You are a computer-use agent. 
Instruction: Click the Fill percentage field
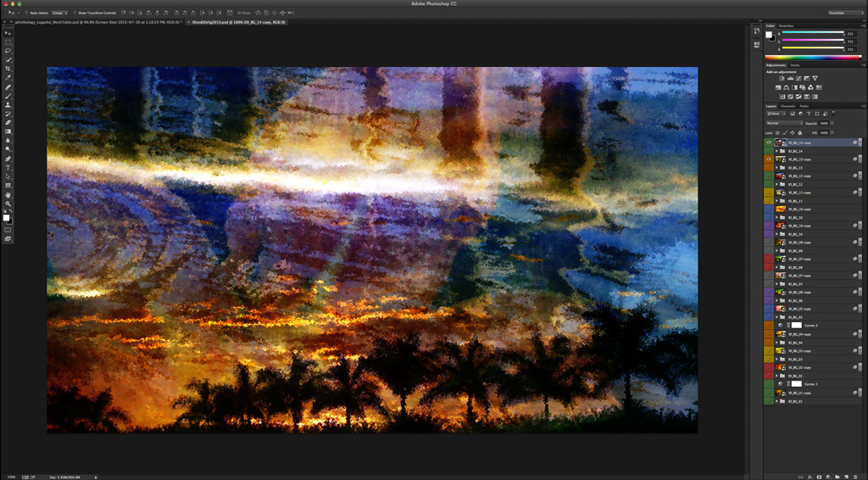[x=824, y=133]
